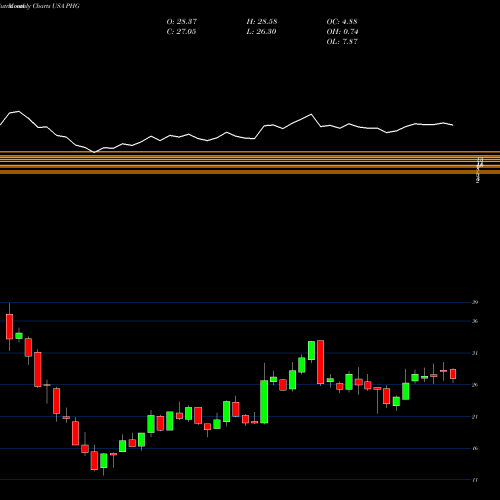Click the '16' price axis label

pyautogui.click(x=475, y=448)
